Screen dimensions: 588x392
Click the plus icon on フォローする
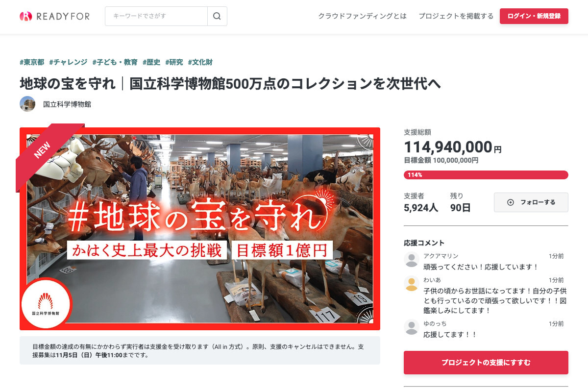pos(511,202)
